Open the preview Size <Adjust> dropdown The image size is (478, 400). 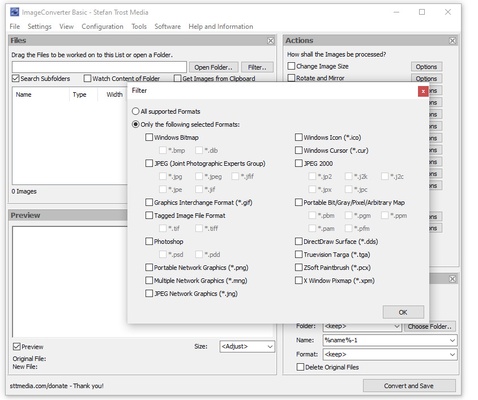(x=247, y=347)
